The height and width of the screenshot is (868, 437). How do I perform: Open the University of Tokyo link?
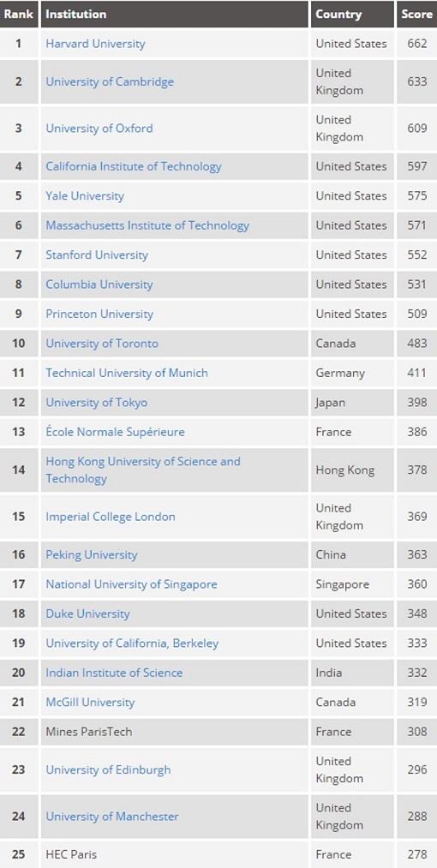(x=97, y=402)
